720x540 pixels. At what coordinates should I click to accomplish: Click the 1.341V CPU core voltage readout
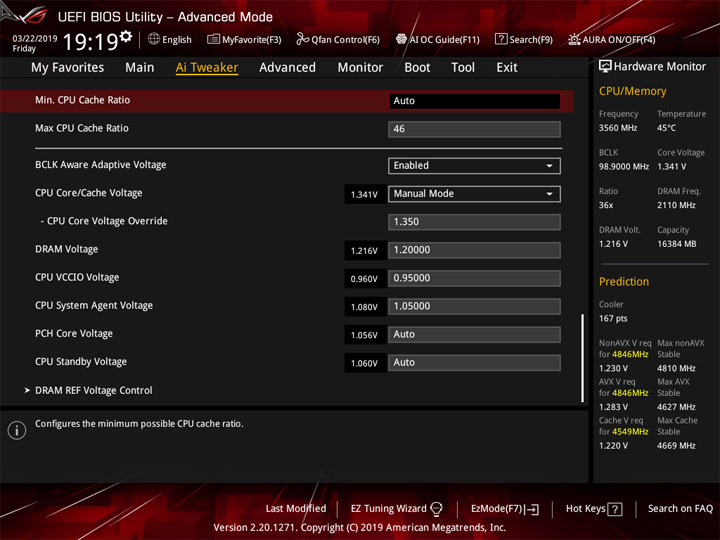(364, 195)
